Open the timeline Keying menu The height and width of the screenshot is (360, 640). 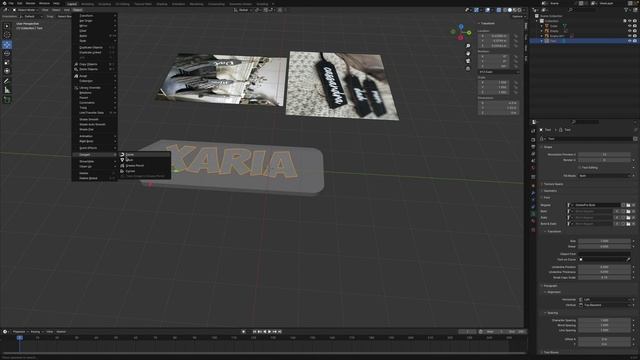[x=36, y=332]
